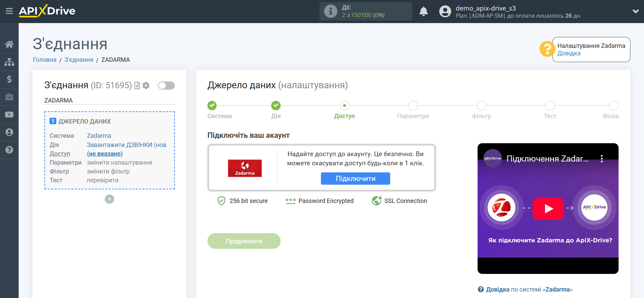644x298 pixels.
Task: Click the video channel ApiX-Drive avatar
Action: [x=492, y=159]
